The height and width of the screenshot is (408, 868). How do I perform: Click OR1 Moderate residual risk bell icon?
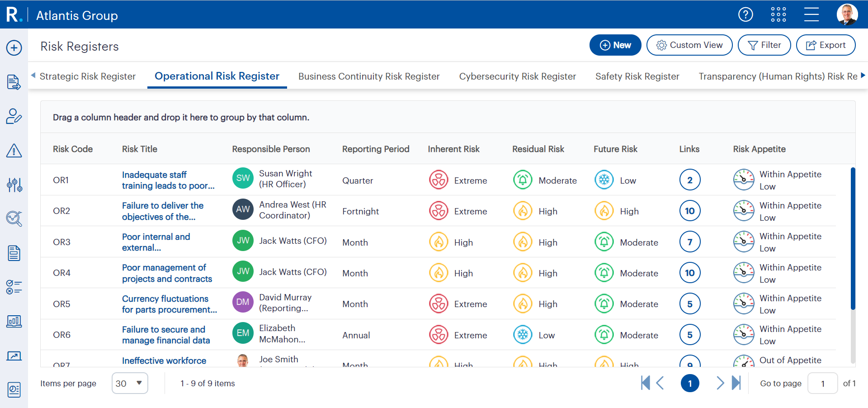[x=523, y=180]
